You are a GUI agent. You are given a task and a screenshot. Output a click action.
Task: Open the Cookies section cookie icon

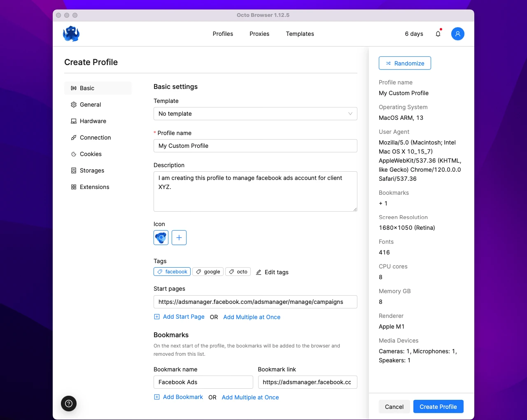pos(73,154)
